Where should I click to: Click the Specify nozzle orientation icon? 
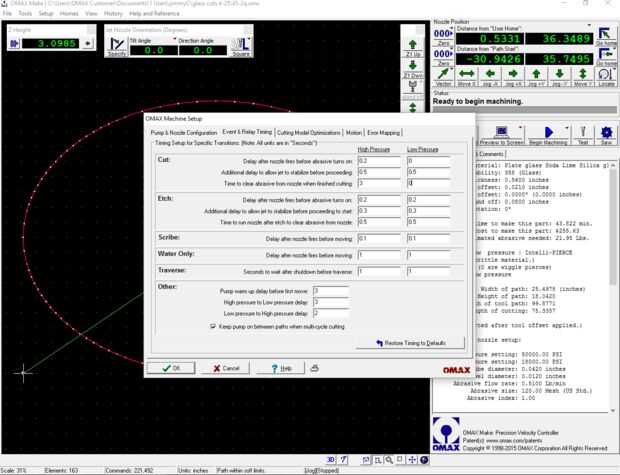click(117, 44)
